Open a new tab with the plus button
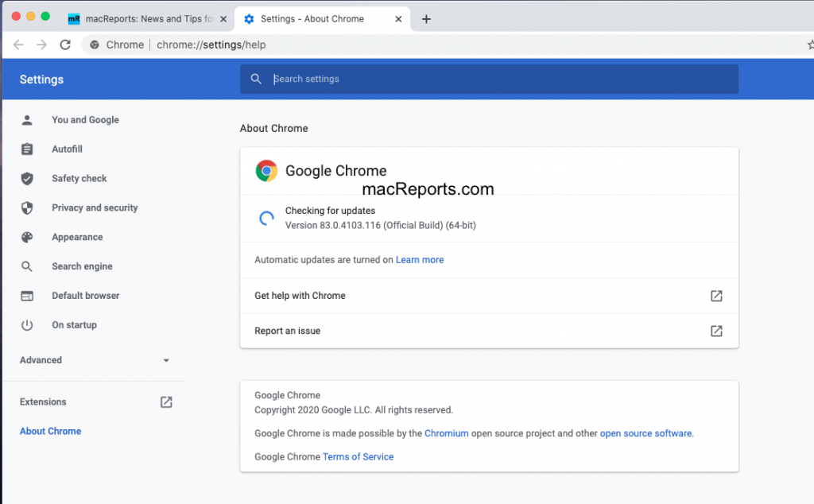The width and height of the screenshot is (814, 504). (x=426, y=19)
